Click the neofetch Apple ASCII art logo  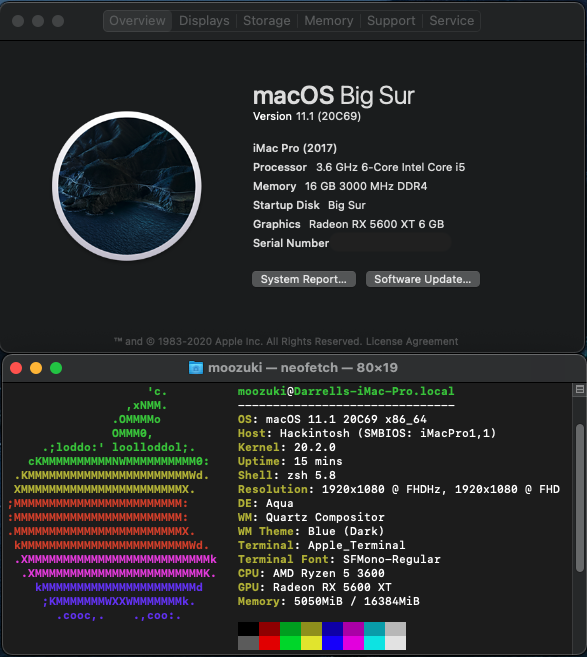(112, 503)
